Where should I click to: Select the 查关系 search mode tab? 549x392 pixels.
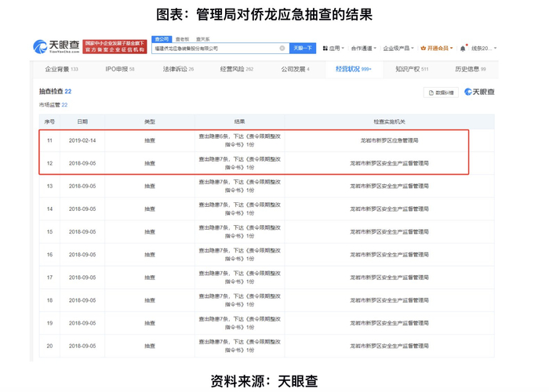point(202,38)
